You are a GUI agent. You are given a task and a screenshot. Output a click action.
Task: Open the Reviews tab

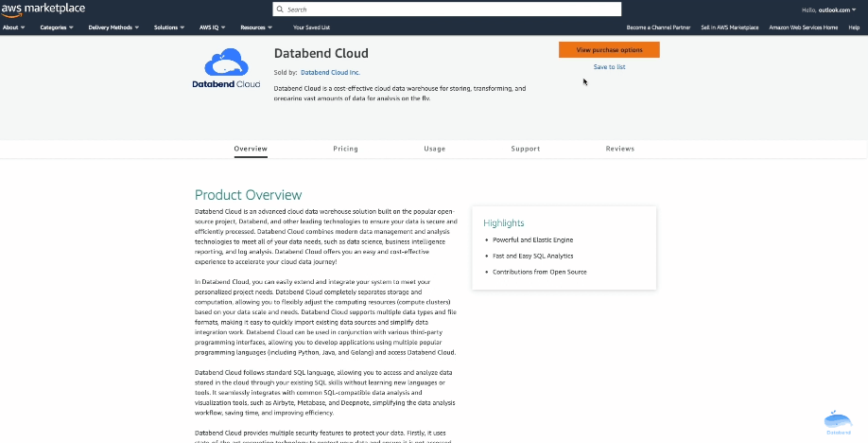[620, 149]
